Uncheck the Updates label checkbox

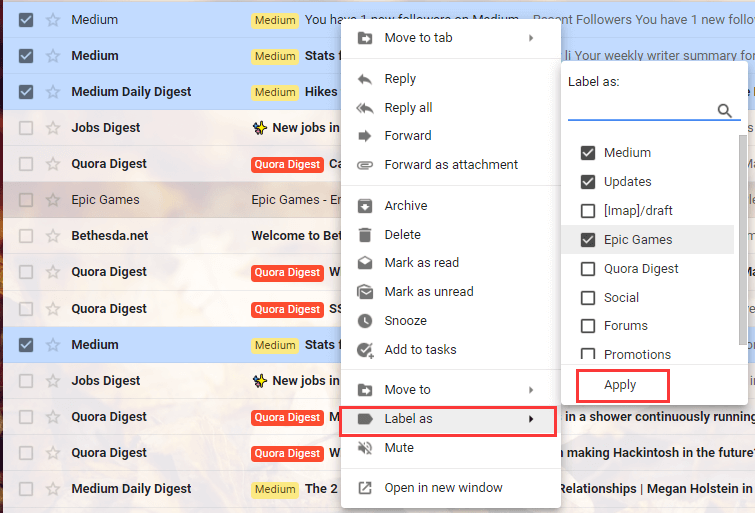point(587,182)
